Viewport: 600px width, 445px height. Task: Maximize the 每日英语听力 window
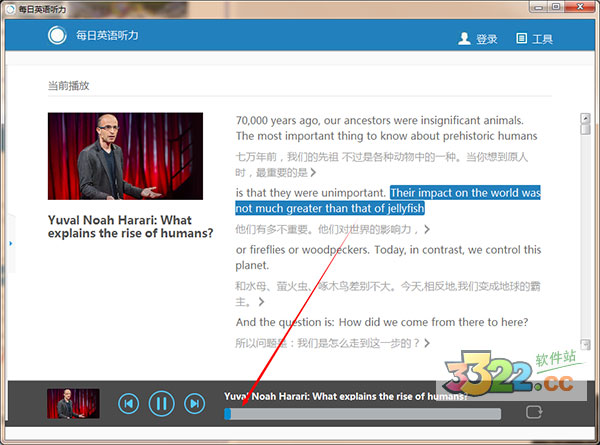556,7
